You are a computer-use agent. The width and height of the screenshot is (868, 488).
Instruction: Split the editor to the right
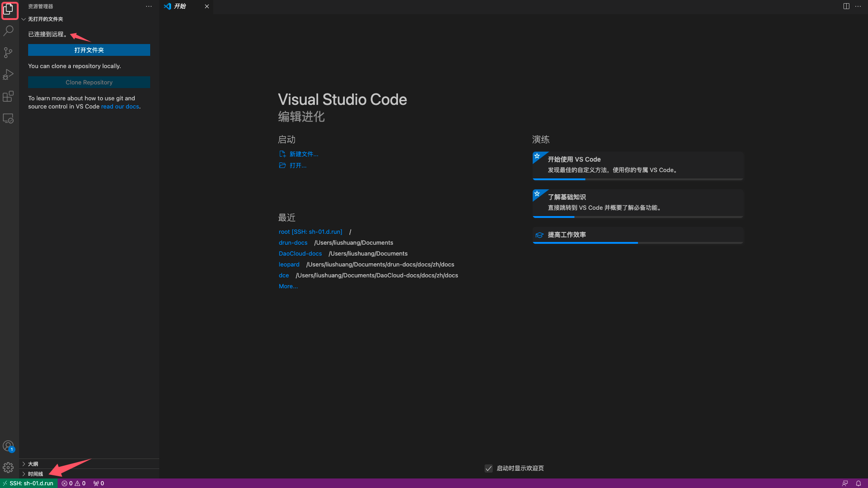click(x=846, y=6)
